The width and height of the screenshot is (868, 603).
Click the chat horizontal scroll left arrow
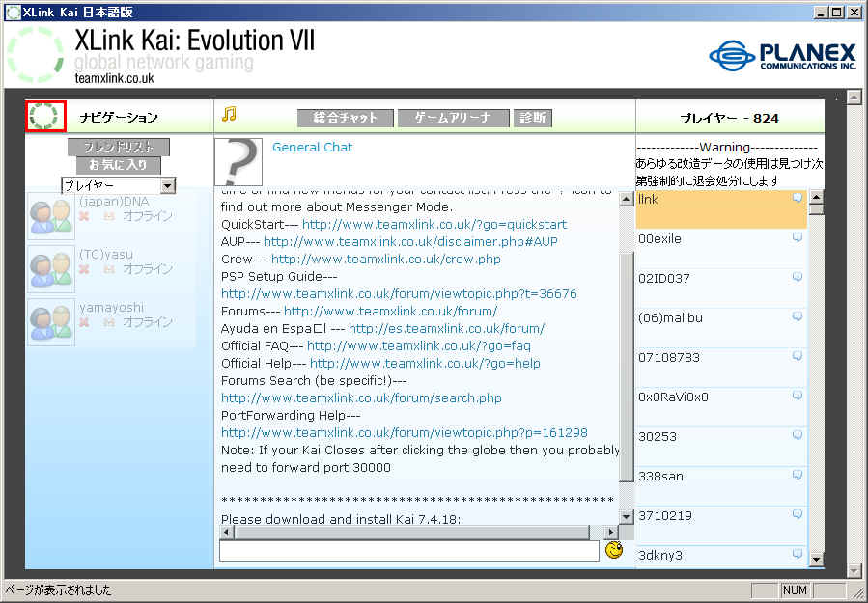(x=226, y=533)
